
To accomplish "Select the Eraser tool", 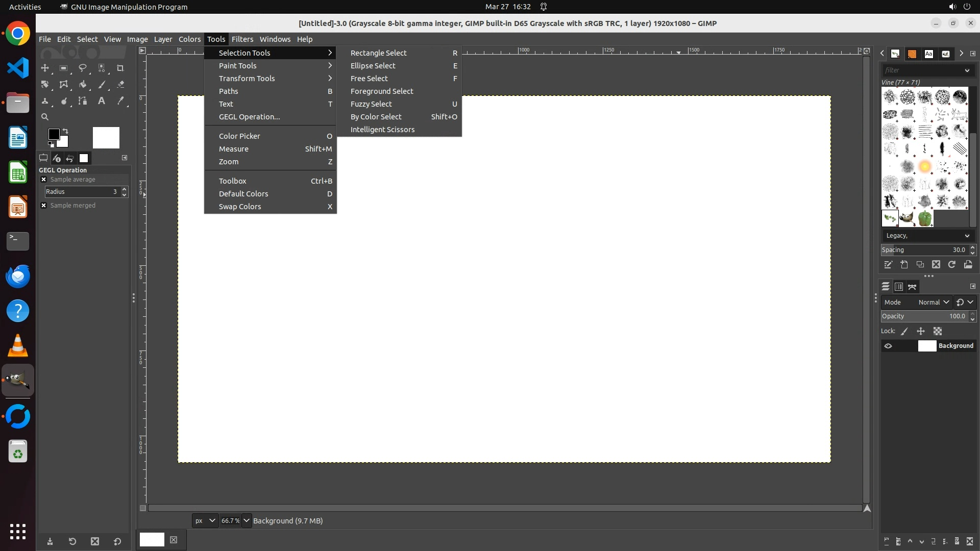I will pos(120,84).
